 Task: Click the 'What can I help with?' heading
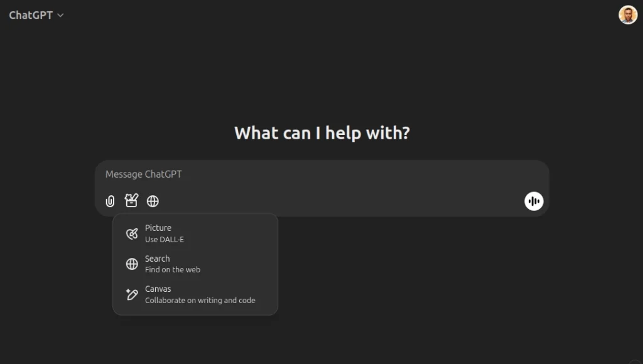pos(322,133)
